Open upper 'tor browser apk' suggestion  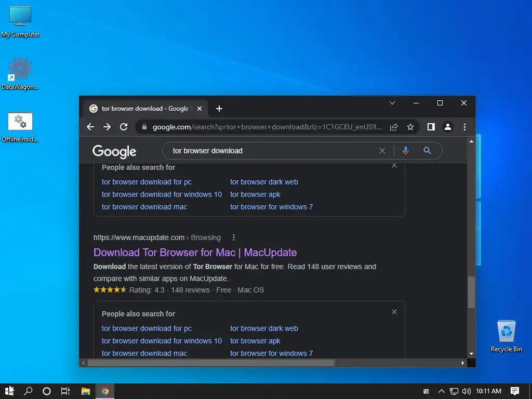pyautogui.click(x=255, y=194)
